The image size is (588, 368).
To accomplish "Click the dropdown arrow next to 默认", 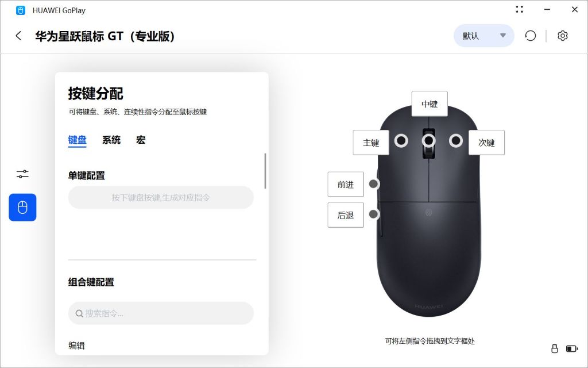I will pos(503,36).
